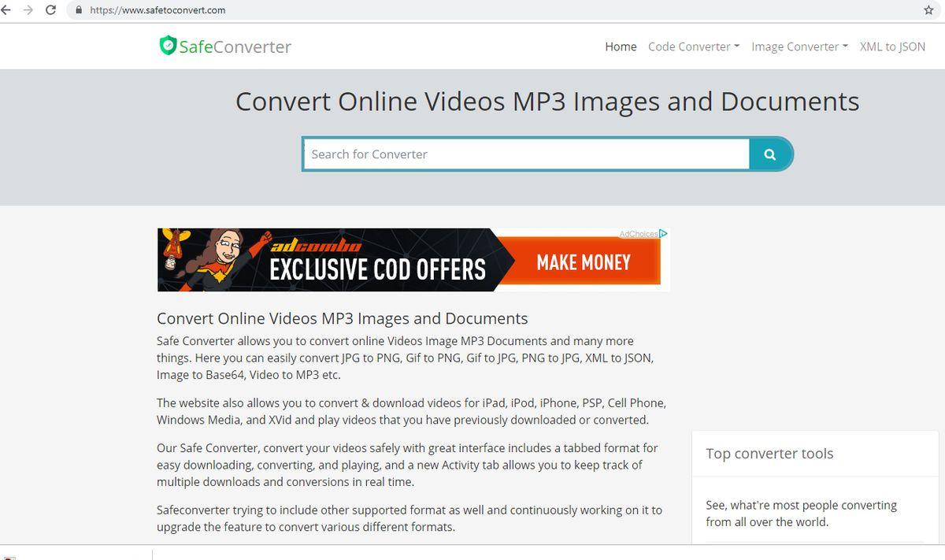Expand the Code Converter dropdown
Image resolution: width=945 pixels, height=560 pixels.
693,46
